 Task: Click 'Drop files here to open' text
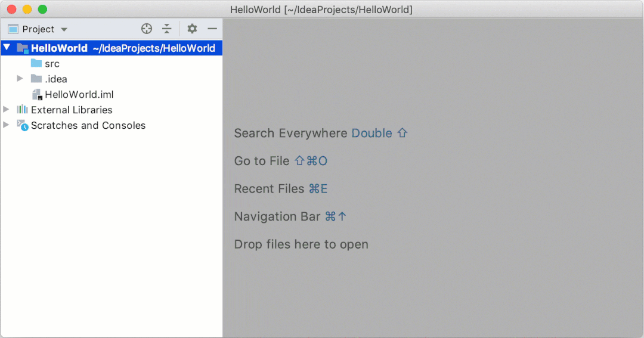(x=301, y=244)
